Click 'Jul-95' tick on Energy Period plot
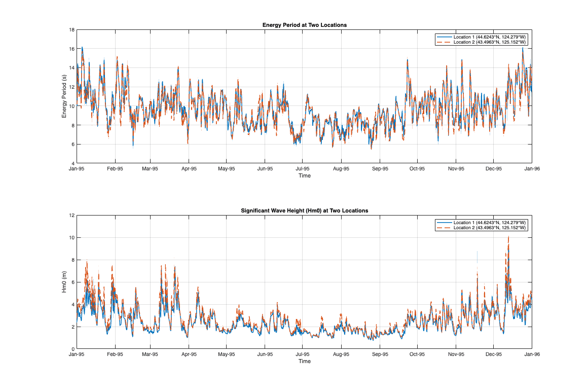The image size is (588, 392). [x=303, y=169]
